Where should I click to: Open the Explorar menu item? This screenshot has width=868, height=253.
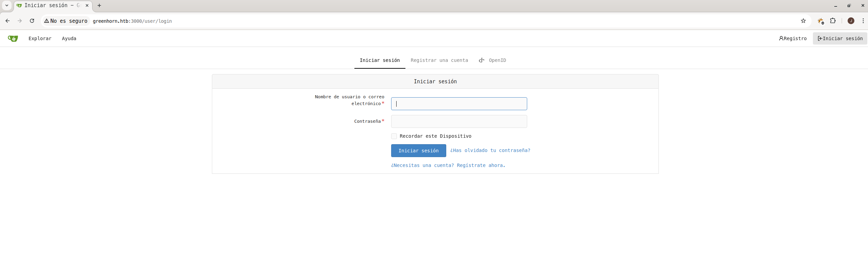40,38
